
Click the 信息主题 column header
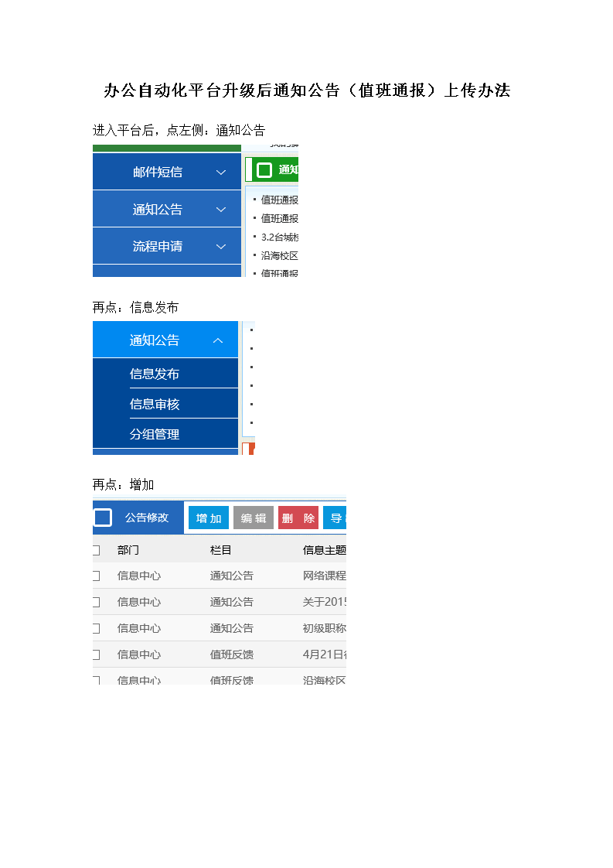tap(324, 550)
